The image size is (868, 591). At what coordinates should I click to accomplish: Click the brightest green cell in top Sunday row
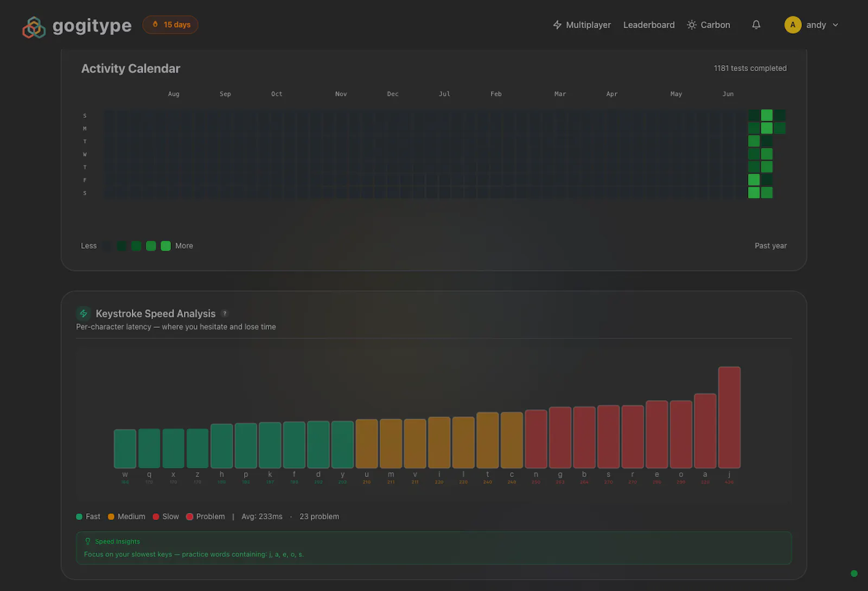[767, 115]
